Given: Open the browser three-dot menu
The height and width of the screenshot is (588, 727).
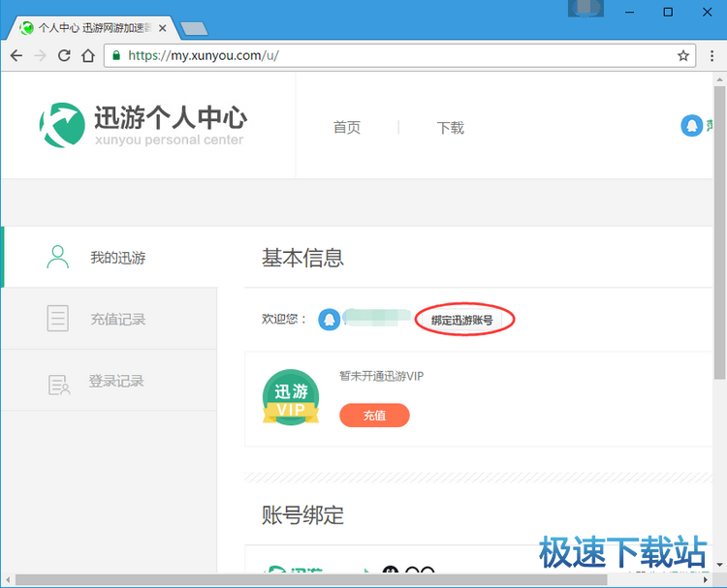Looking at the screenshot, I should point(711,56).
